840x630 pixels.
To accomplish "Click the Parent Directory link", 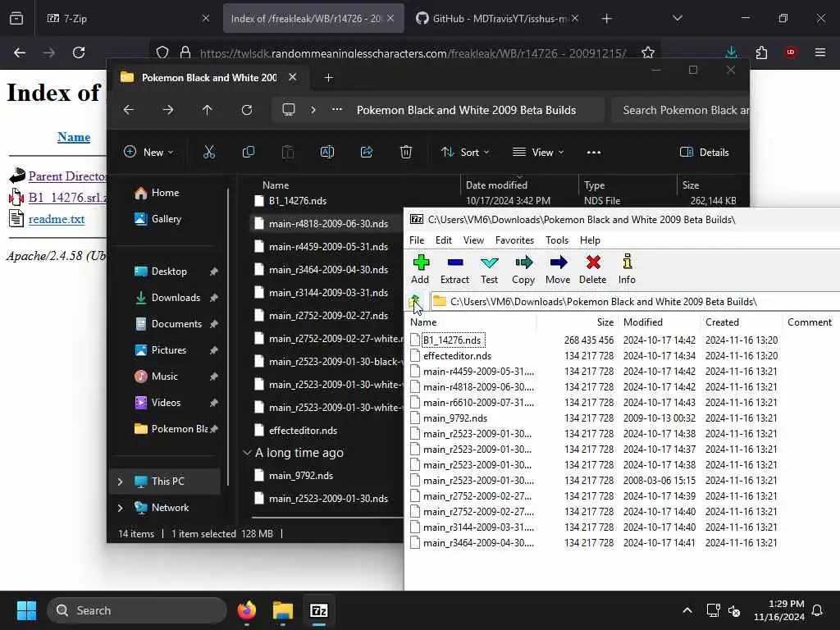I will pos(67,176).
